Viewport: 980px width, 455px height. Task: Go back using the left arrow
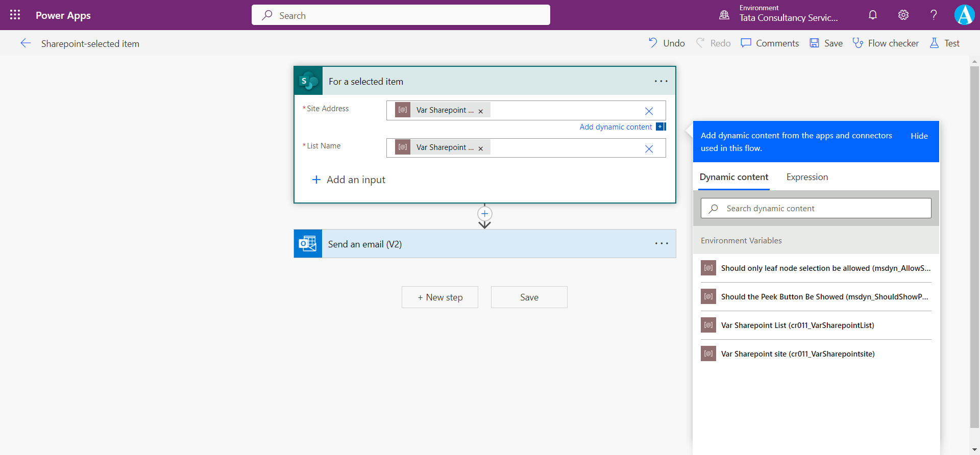[26, 43]
